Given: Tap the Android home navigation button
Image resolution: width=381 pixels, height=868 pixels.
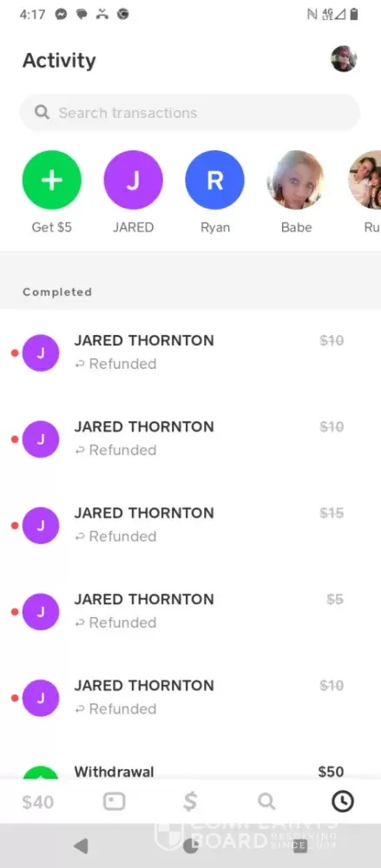Looking at the screenshot, I should [x=191, y=845].
